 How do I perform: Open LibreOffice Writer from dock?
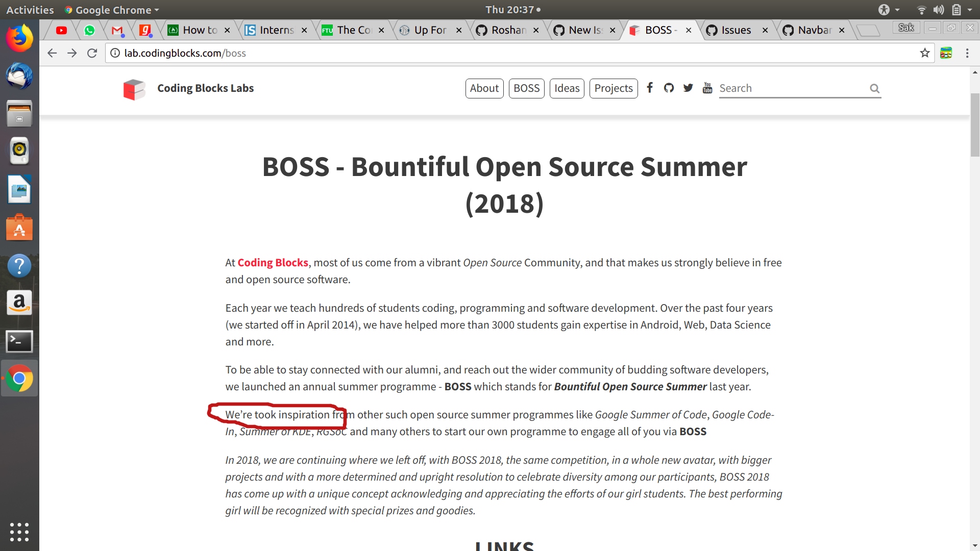pos(19,189)
